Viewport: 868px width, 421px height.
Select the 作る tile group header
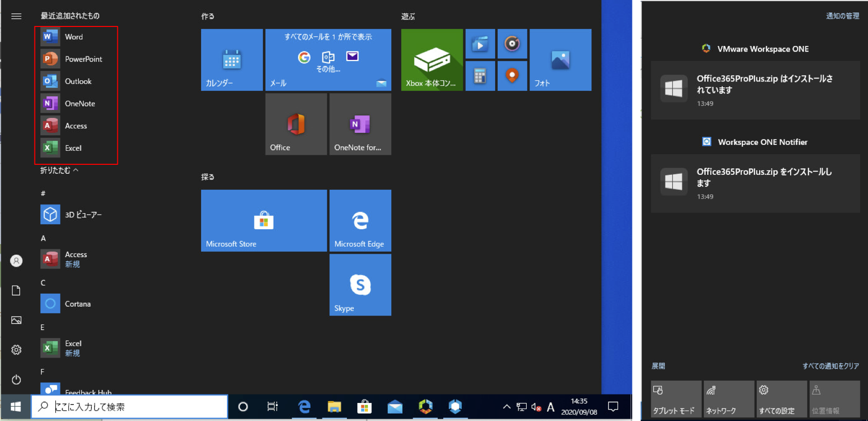click(208, 16)
